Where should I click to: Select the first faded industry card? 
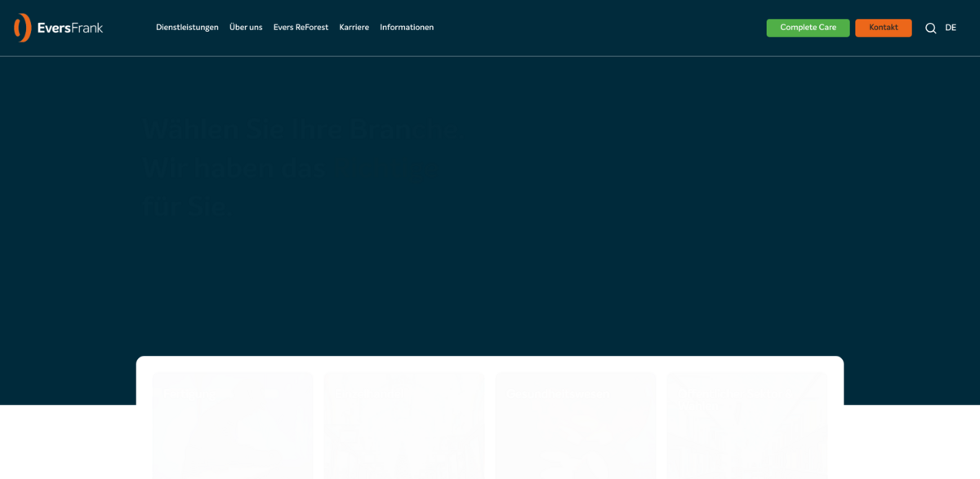pyautogui.click(x=233, y=424)
